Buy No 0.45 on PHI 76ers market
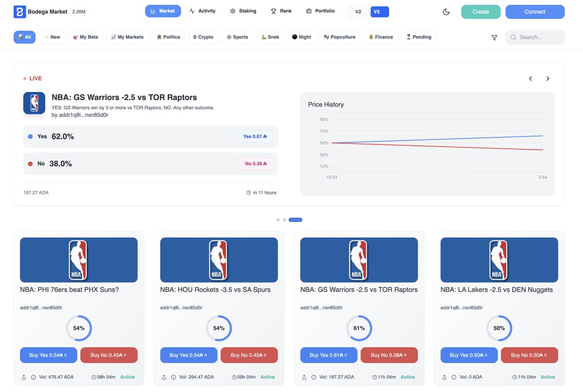 click(x=109, y=355)
